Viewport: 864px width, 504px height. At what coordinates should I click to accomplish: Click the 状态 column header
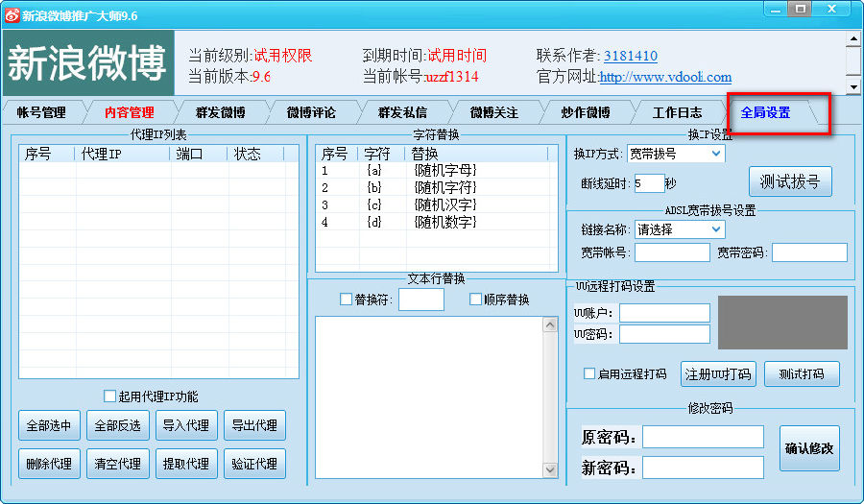255,154
